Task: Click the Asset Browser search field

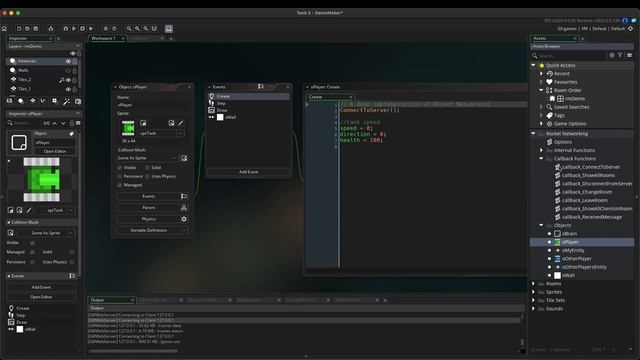Action: (x=569, y=56)
